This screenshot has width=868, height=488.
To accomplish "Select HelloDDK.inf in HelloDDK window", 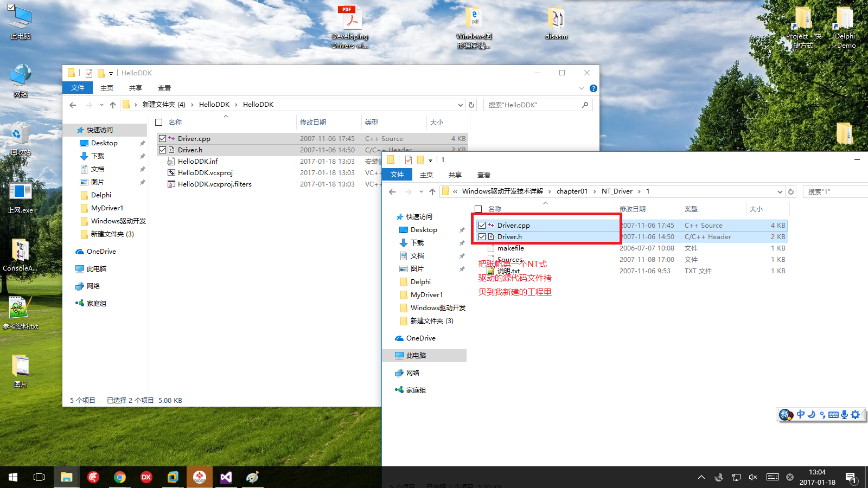I will [x=198, y=161].
